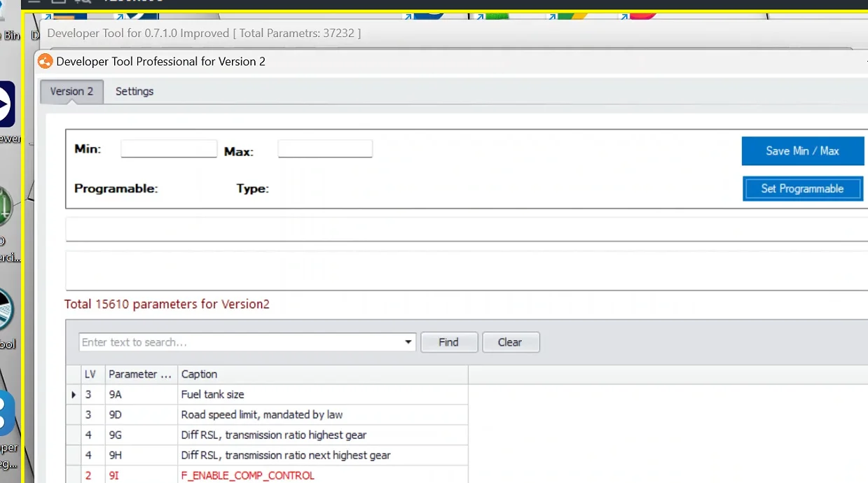
Task: Click the Total 15610 parameters for Version2 text
Action: coord(167,304)
